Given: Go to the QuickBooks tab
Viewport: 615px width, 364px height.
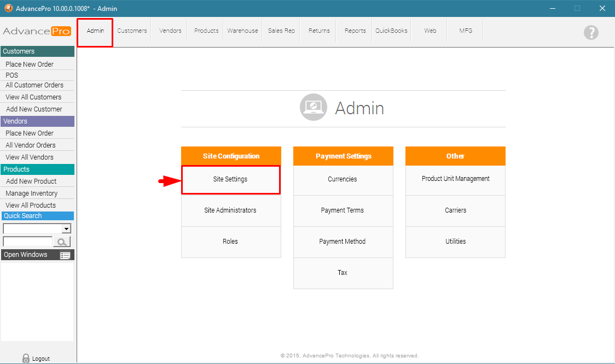Looking at the screenshot, I should pos(391,31).
